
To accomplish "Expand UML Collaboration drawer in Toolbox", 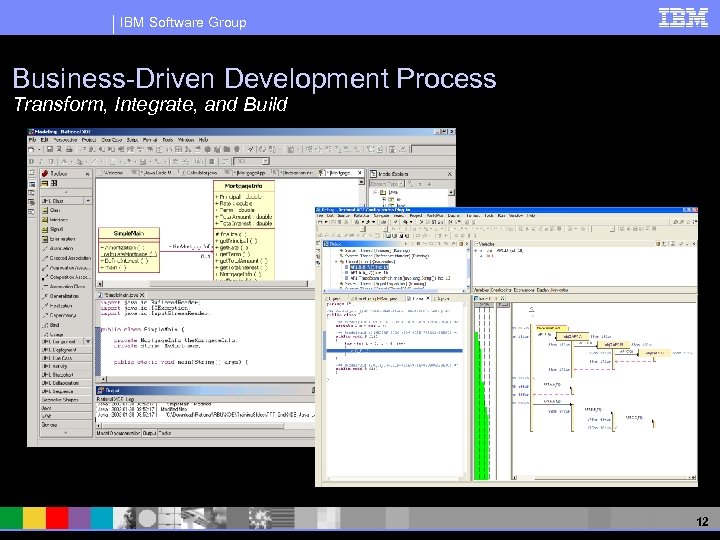I will pyautogui.click(x=66, y=383).
